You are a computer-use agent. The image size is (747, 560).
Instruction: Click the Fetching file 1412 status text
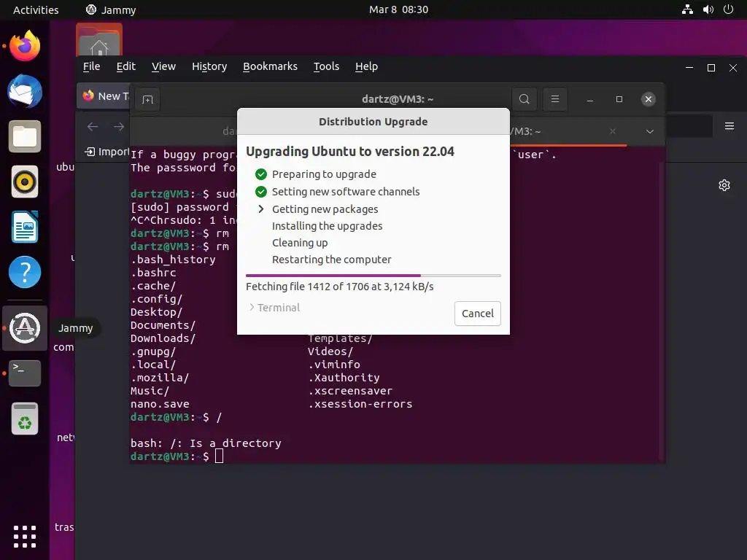[339, 286]
